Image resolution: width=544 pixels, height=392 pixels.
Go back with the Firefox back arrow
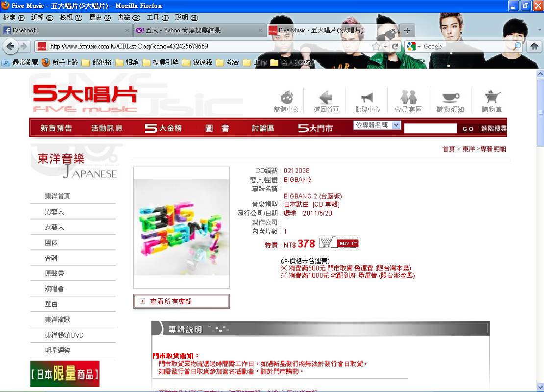(11, 46)
